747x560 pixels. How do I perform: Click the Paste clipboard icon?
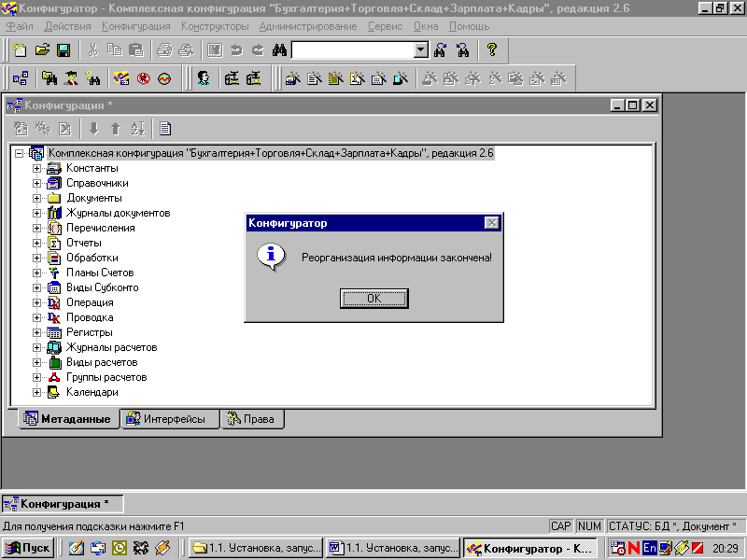136,50
